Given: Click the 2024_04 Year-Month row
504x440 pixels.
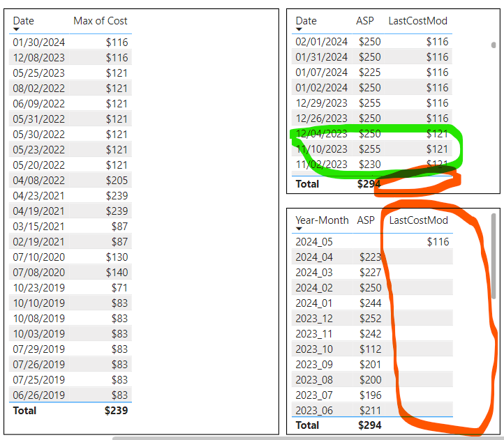Looking at the screenshot, I should (x=372, y=257).
